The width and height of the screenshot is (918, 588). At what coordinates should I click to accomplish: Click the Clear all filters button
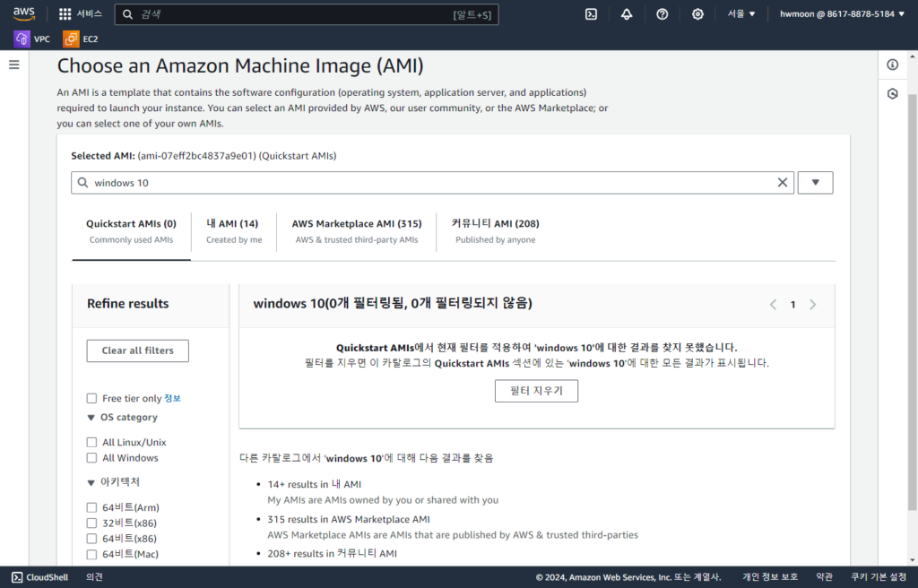[x=137, y=350]
